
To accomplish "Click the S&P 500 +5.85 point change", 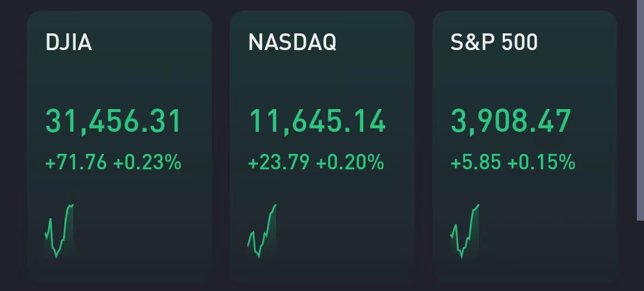I will pyautogui.click(x=476, y=162).
